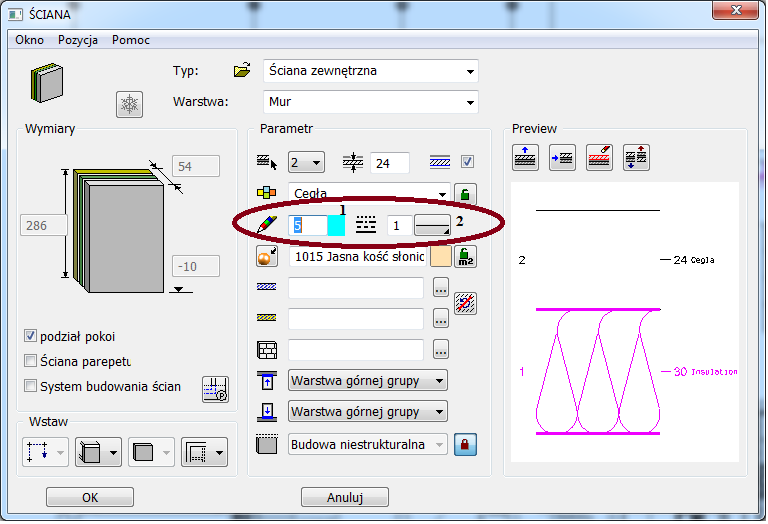Toggle the podział pokoi checkbox

pos(31,336)
